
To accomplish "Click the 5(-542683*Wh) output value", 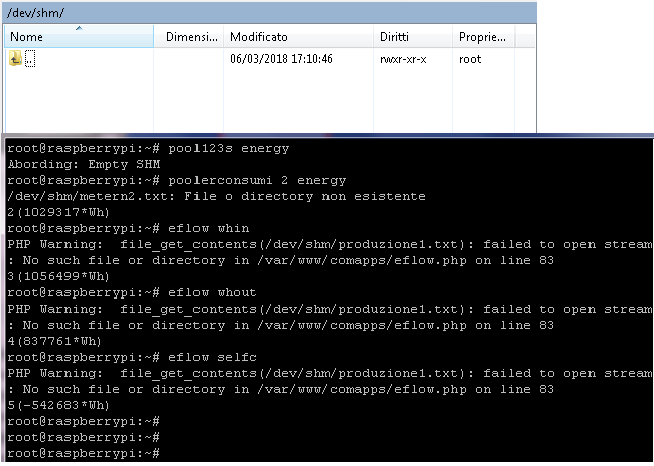I will pos(58,405).
